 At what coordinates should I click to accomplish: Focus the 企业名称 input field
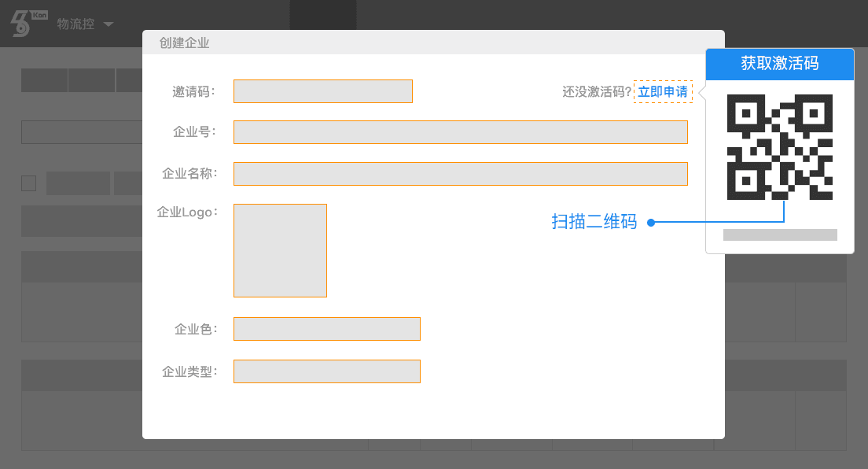click(461, 174)
